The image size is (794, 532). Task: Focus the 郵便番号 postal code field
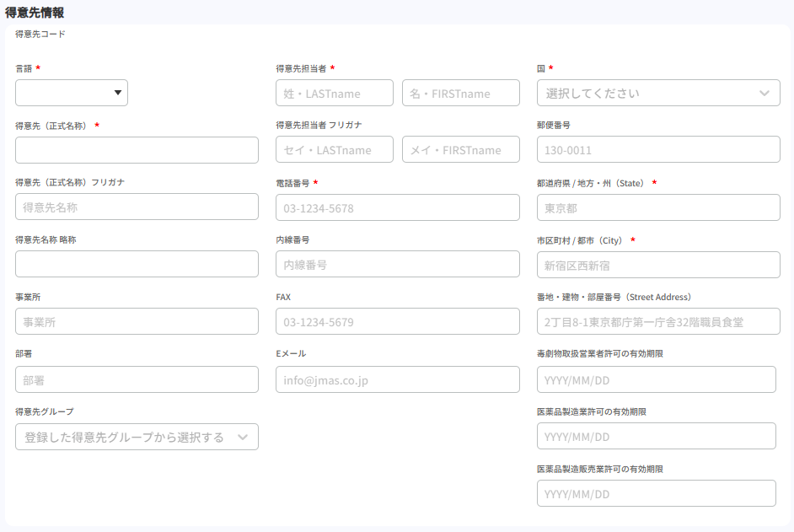(x=657, y=149)
